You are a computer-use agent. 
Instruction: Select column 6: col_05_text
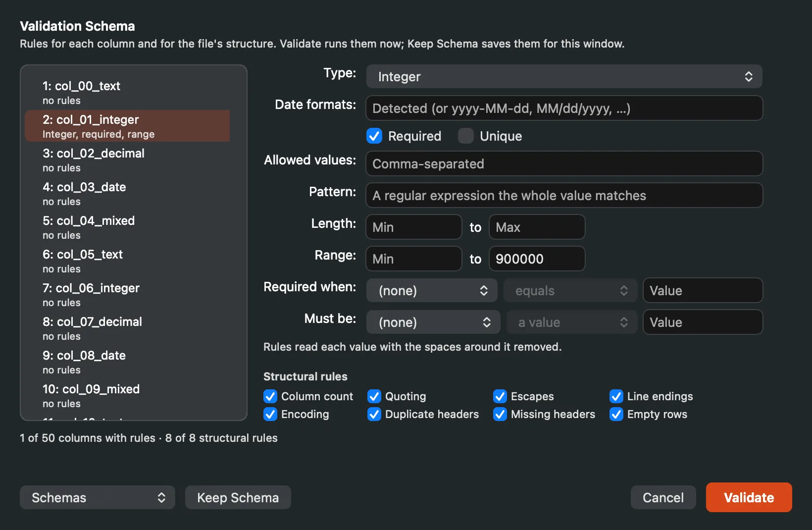click(x=127, y=262)
